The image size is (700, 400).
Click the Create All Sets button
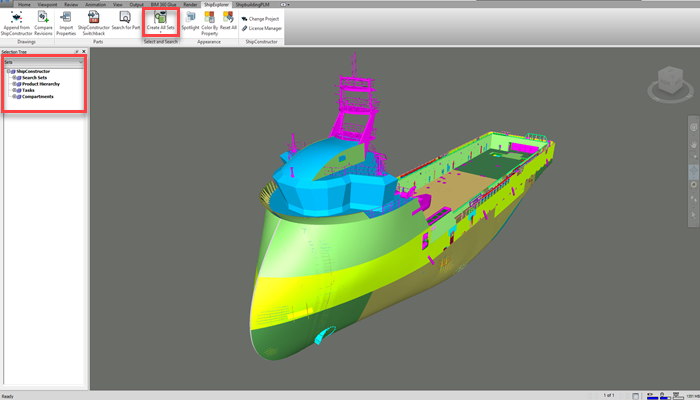[161, 20]
